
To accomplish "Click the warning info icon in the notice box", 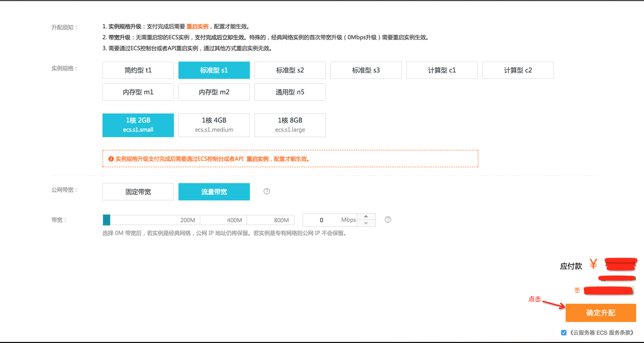I will (112, 158).
